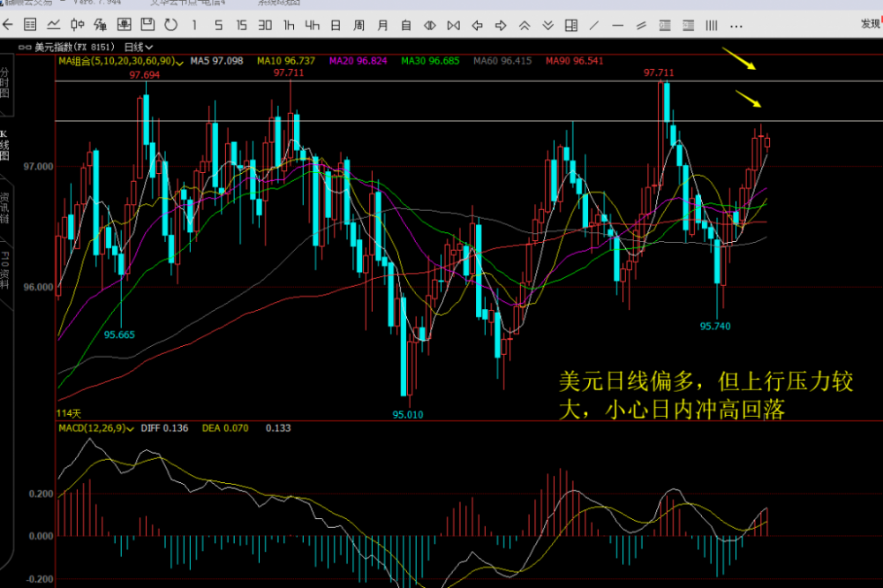
Task: Click the MA5 97.098 label
Action: coord(217,61)
